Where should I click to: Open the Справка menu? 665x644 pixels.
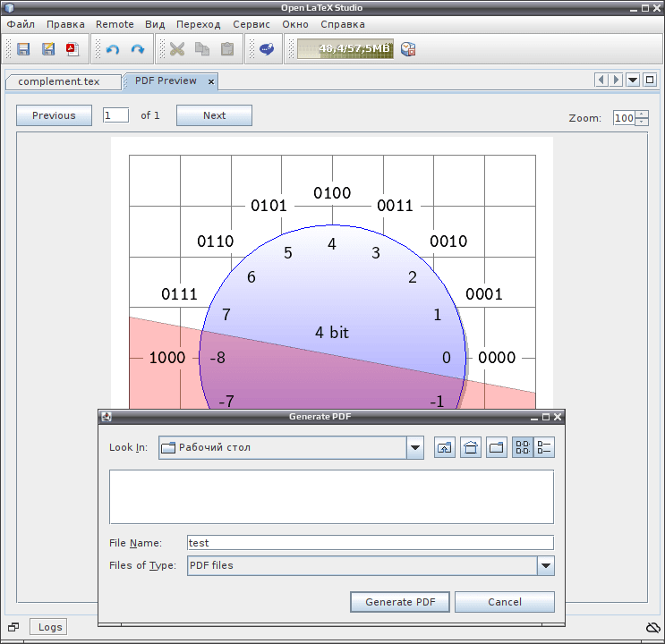343,24
